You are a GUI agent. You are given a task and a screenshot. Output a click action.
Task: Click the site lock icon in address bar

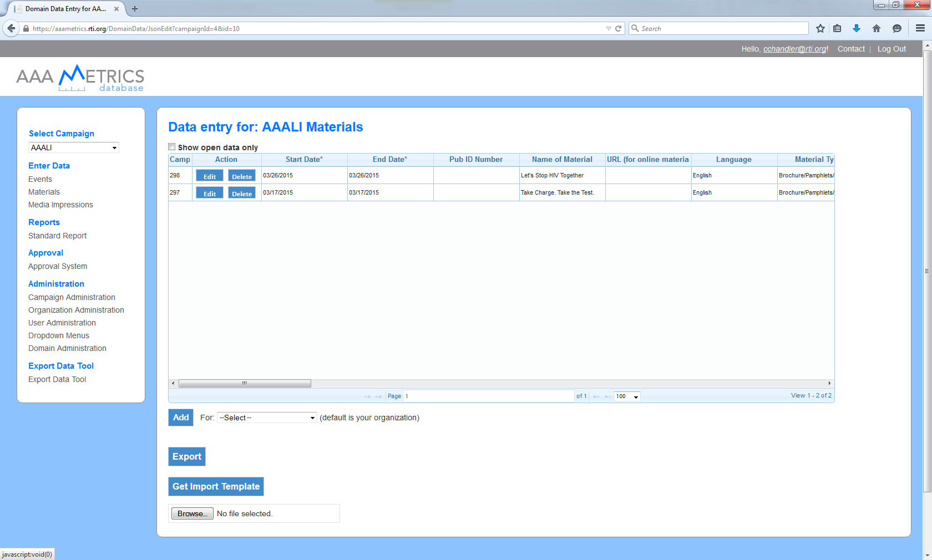[x=26, y=28]
